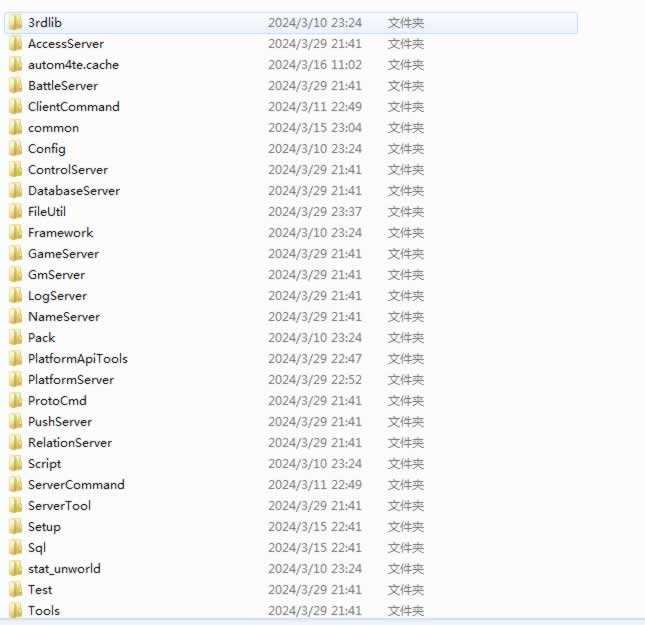This screenshot has height=625, width=645.
Task: Click date 2024/3/29 22:52 of PlatformServer
Action: [x=315, y=379]
